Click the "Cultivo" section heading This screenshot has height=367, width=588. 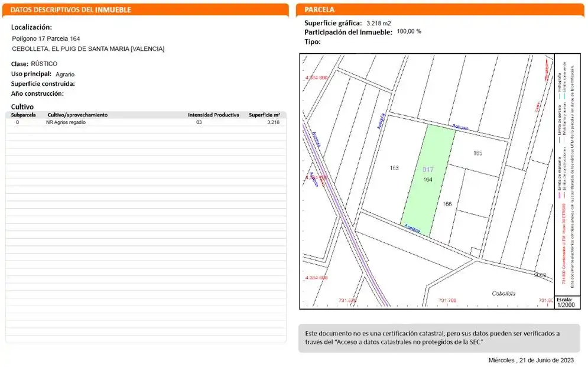[x=22, y=107]
